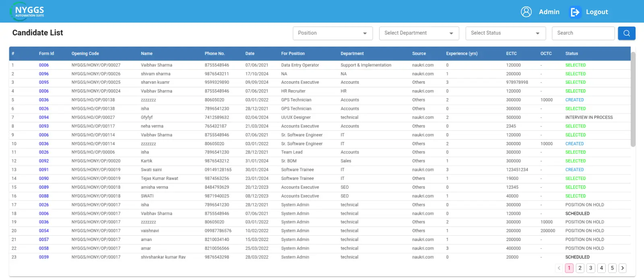Open Form Id 0092 for Kartik

click(44, 161)
